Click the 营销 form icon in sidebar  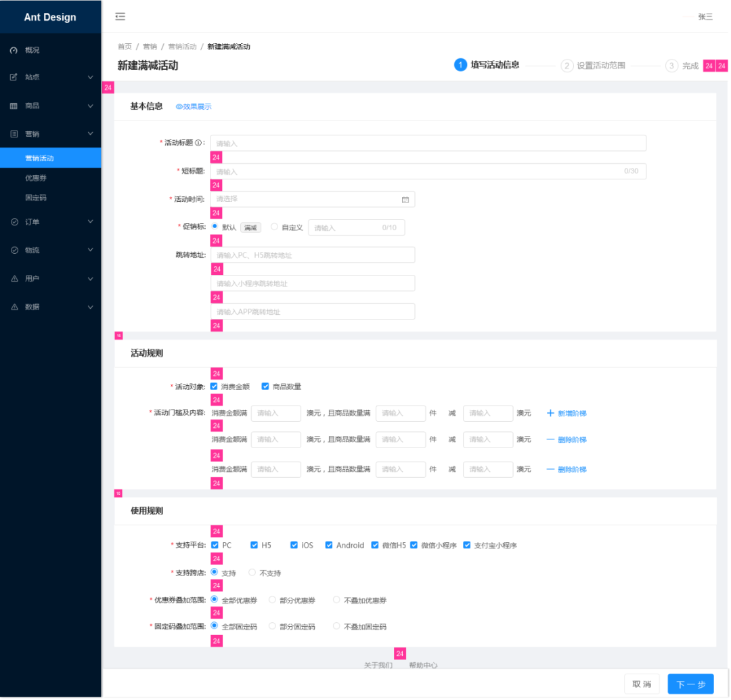14,134
